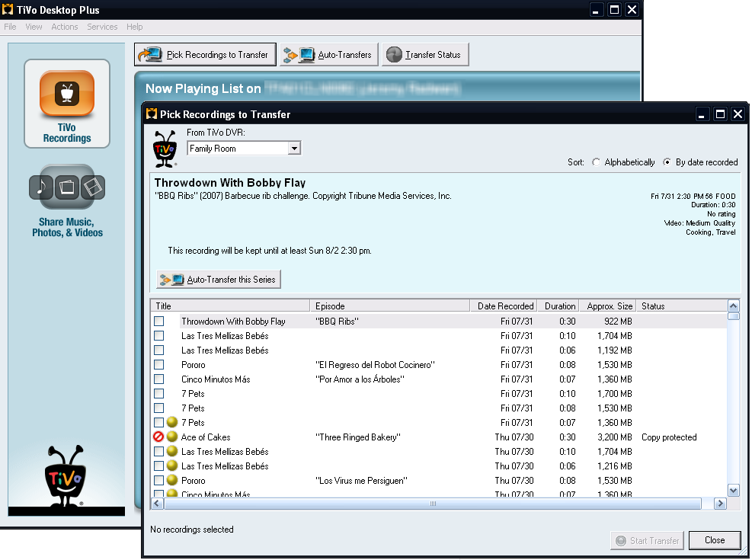The width and height of the screenshot is (752, 560).
Task: Minimize the Pick Recordings to Transfer dialog
Action: coord(702,114)
